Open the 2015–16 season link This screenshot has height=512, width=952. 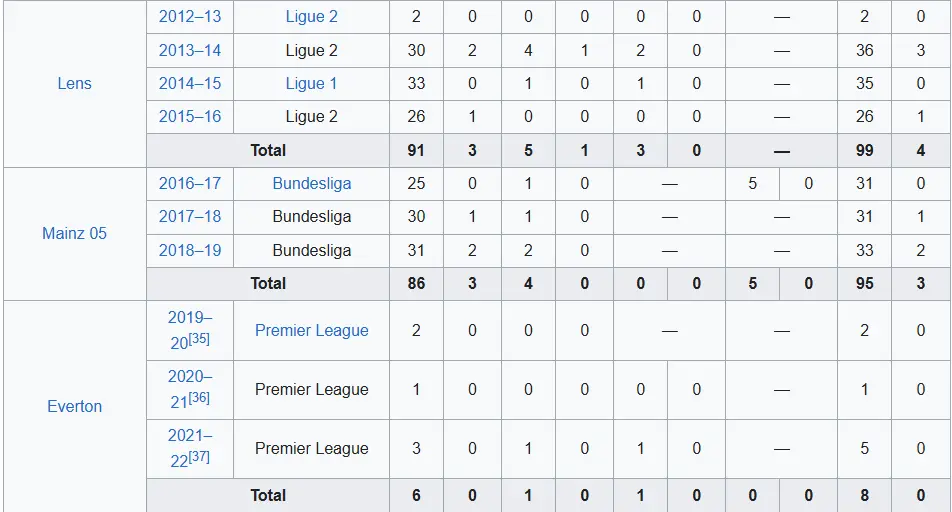click(x=190, y=116)
